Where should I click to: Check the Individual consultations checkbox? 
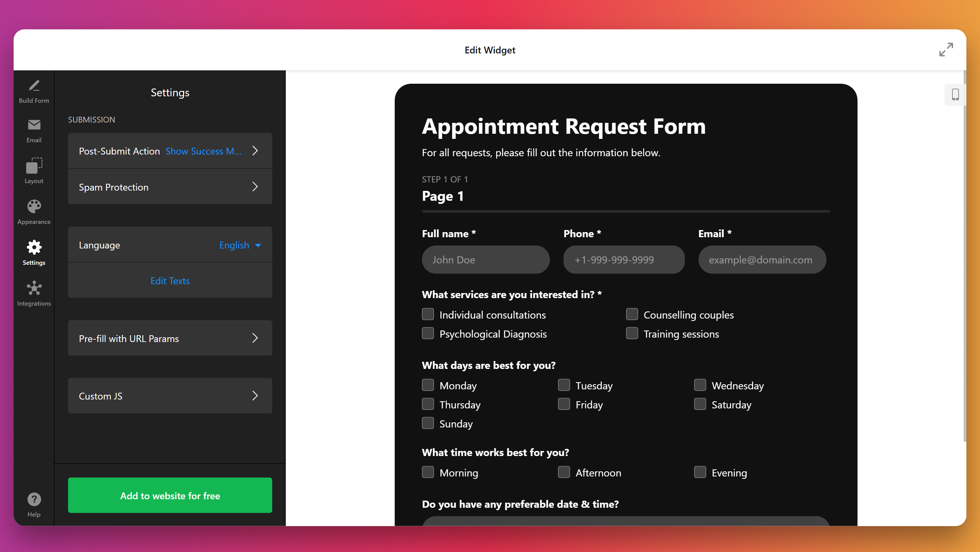428,314
